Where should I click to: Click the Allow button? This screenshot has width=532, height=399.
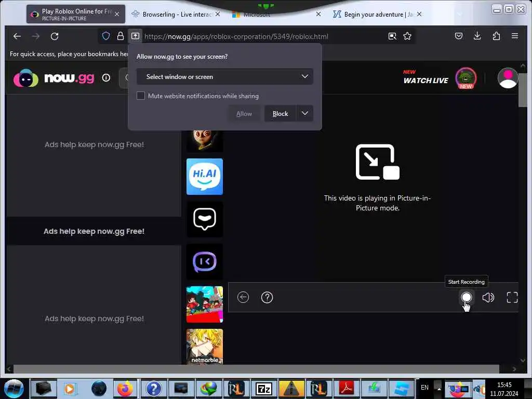pos(244,113)
